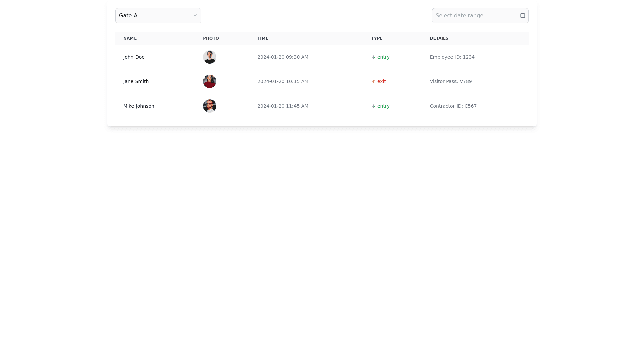Click the Select date range input
This screenshot has width=644, height=362.
pos(475,16)
